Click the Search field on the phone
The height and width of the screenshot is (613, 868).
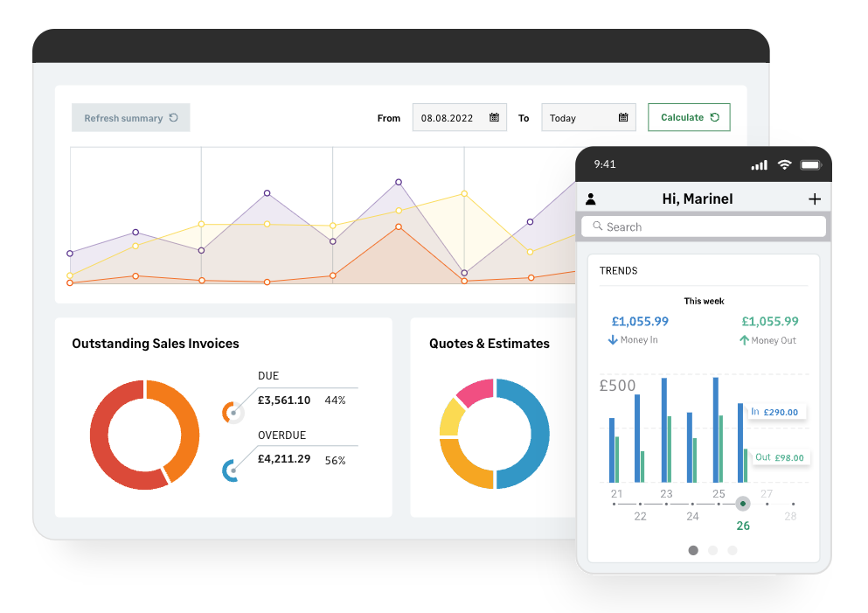(x=704, y=226)
